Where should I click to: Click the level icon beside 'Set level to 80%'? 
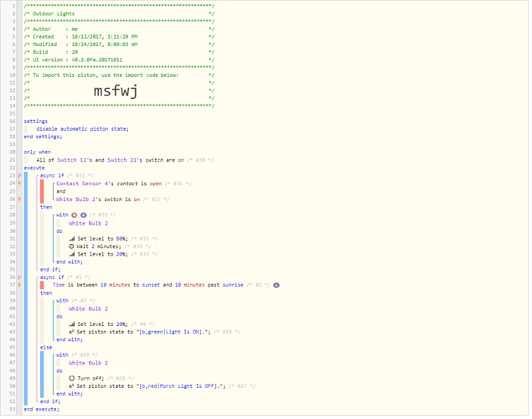click(x=71, y=239)
